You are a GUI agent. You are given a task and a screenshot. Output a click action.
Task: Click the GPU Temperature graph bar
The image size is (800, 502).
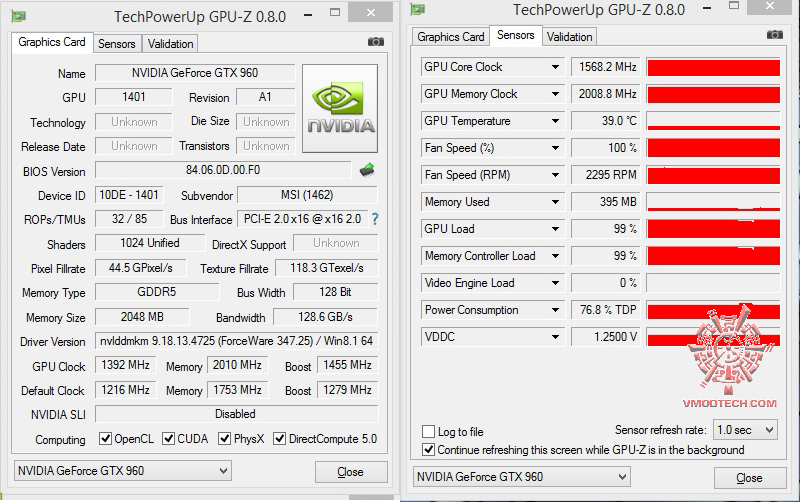pos(713,121)
